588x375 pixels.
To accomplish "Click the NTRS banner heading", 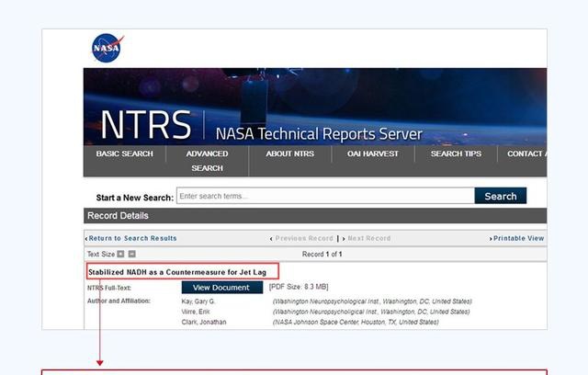I will [146, 125].
